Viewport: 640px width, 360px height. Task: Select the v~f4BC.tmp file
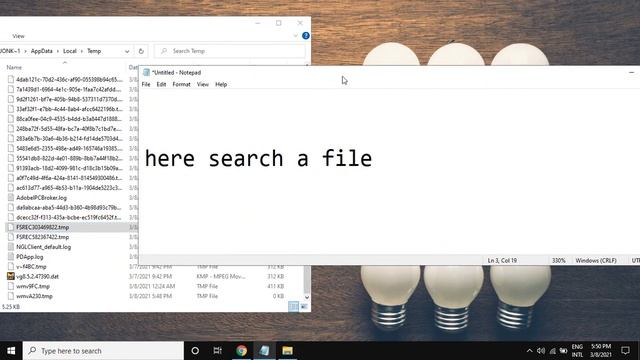pos(31,267)
